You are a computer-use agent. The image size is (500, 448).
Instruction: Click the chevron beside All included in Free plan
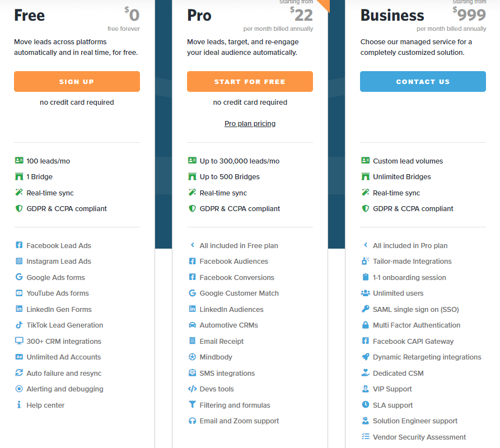[192, 245]
